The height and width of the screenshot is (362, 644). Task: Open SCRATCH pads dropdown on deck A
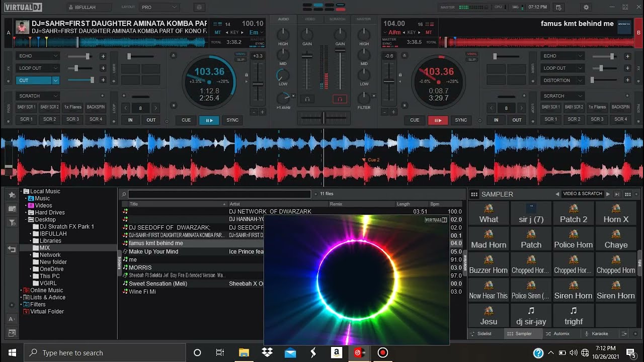click(x=38, y=96)
